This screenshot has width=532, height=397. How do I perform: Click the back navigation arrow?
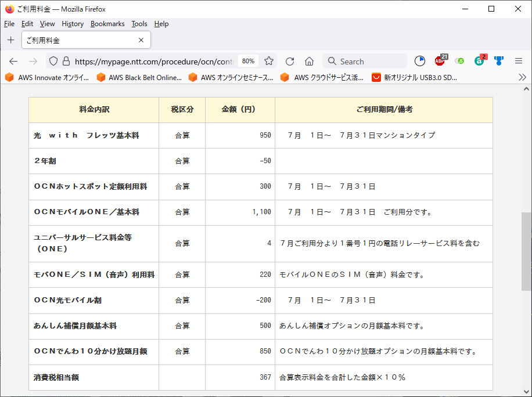13,61
